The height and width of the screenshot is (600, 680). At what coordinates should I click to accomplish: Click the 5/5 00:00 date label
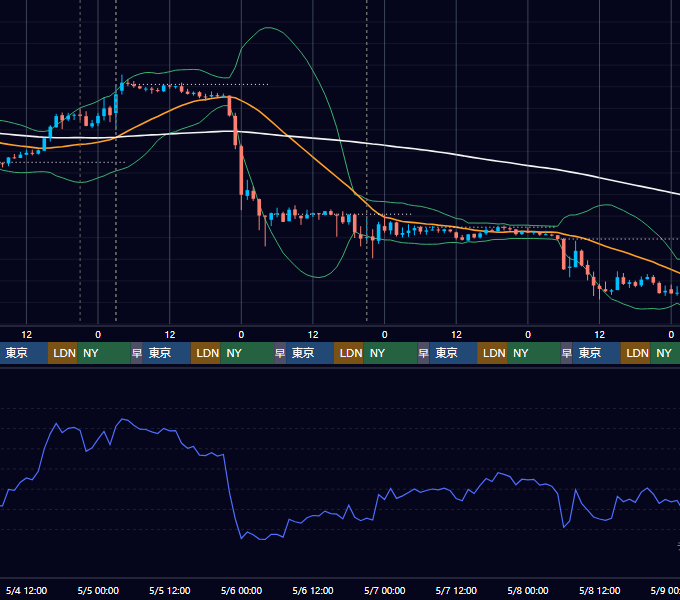click(x=98, y=590)
